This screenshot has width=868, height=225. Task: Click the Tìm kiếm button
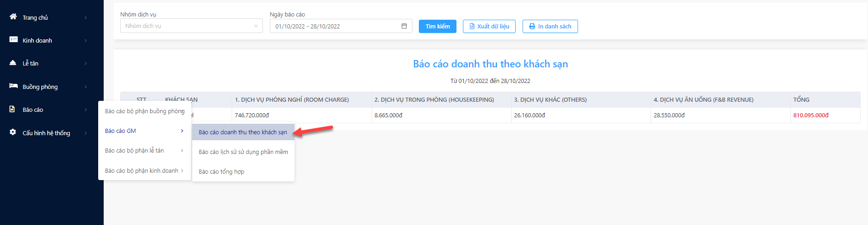438,27
